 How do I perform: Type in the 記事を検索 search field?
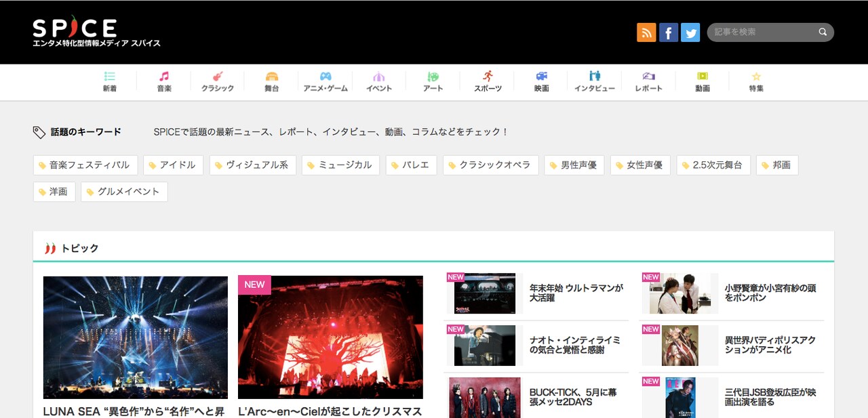click(x=763, y=32)
